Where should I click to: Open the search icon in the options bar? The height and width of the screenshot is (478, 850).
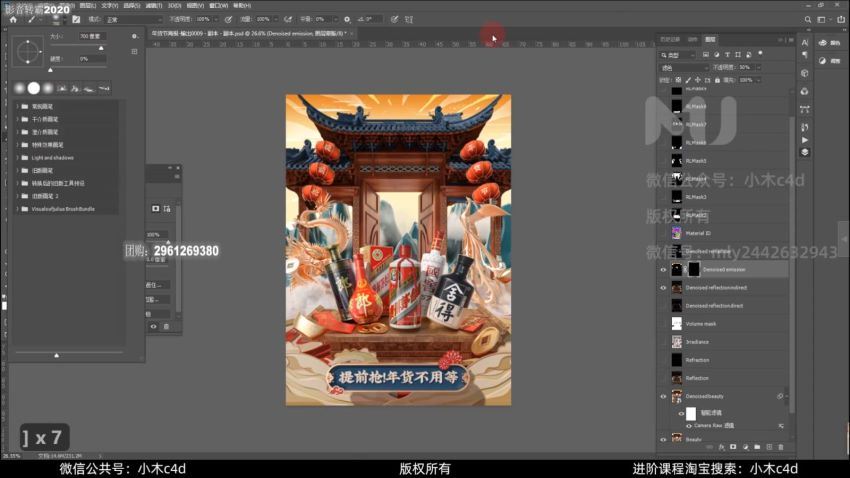808,20
